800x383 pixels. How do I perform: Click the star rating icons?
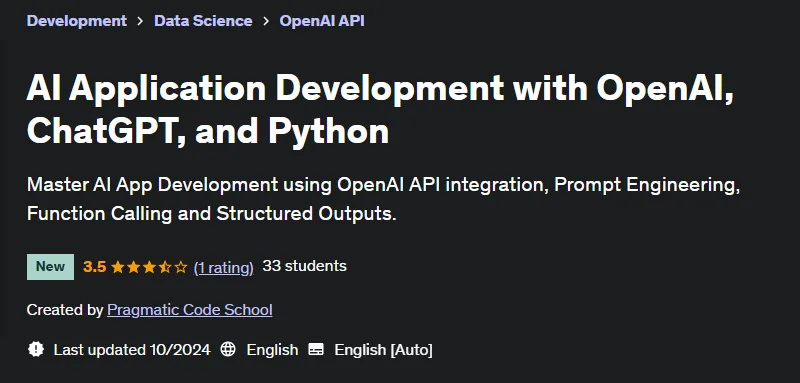pyautogui.click(x=149, y=267)
